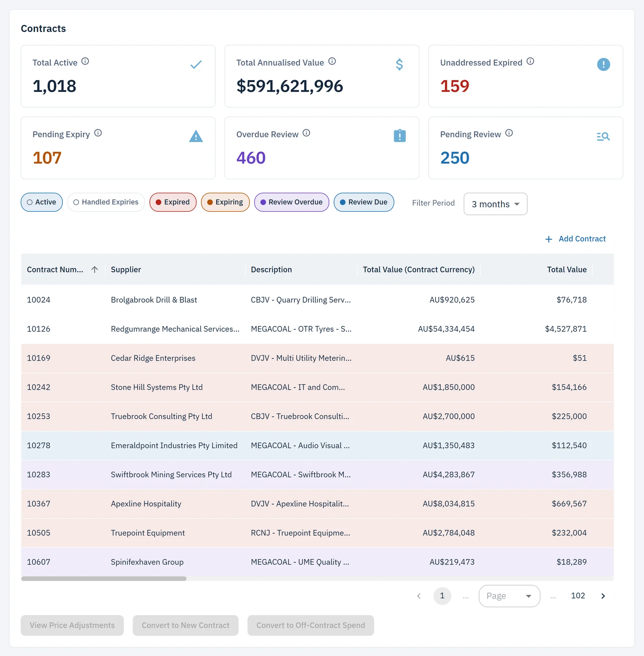Open the Filter Period 3 months dropdown

click(495, 204)
